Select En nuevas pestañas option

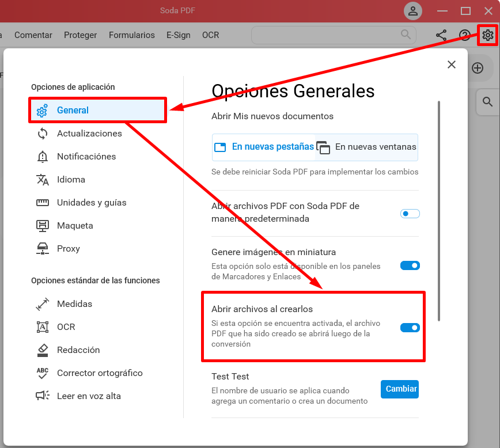click(264, 147)
